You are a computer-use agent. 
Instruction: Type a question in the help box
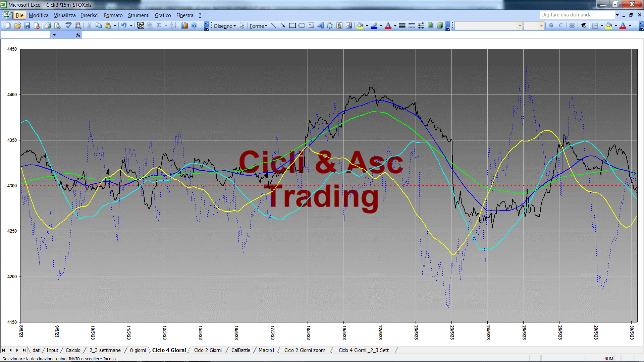pos(577,15)
